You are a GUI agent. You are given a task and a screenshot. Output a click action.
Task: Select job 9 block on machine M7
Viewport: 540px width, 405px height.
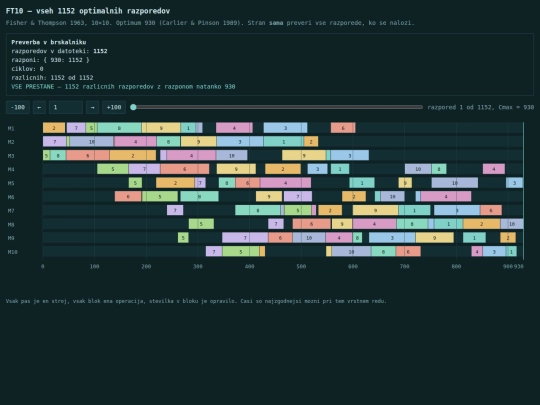click(375, 210)
